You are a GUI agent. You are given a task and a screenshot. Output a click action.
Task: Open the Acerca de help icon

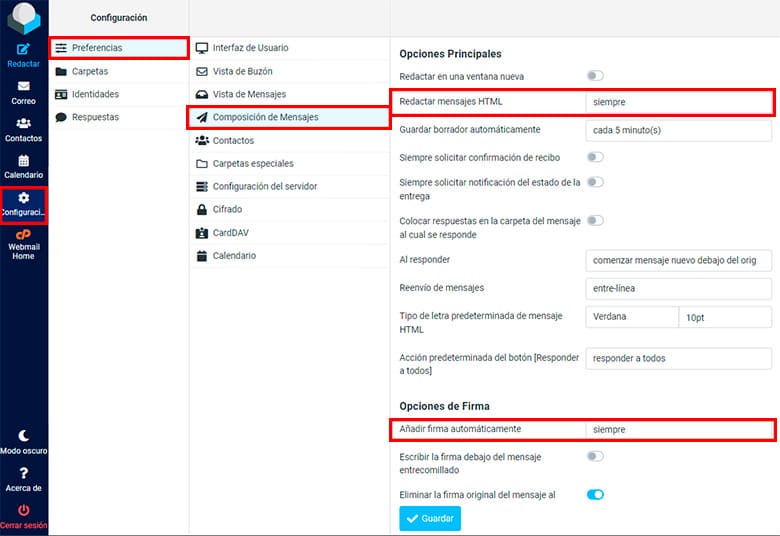pos(24,473)
